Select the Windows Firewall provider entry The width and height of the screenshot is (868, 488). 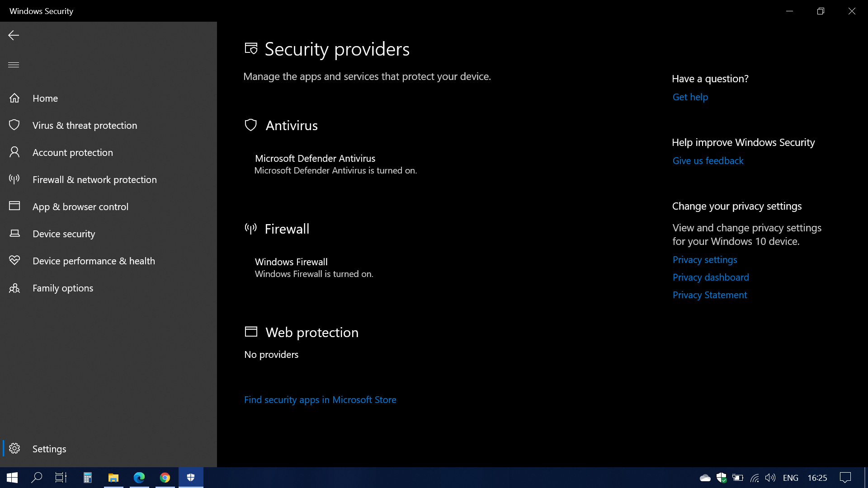314,267
